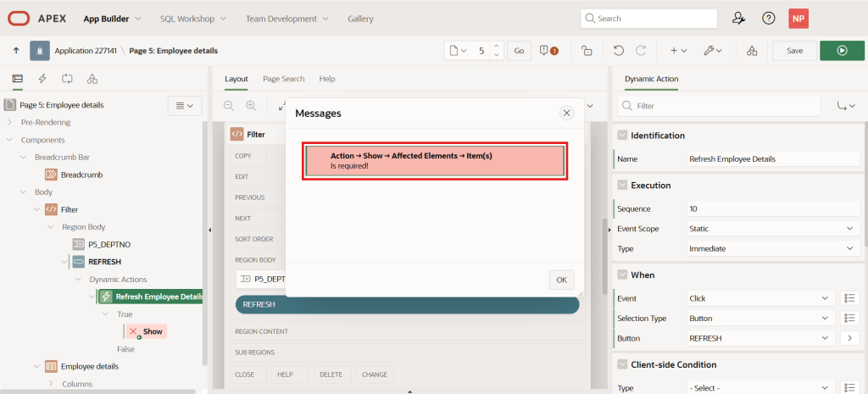The image size is (868, 394).
Task: Open the SQL Workshop menu
Action: [193, 19]
